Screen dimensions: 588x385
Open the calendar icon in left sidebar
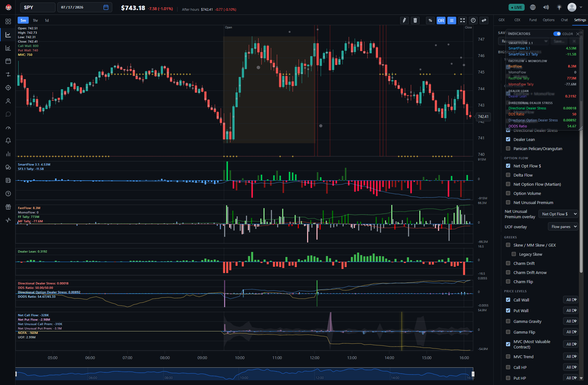[8, 61]
